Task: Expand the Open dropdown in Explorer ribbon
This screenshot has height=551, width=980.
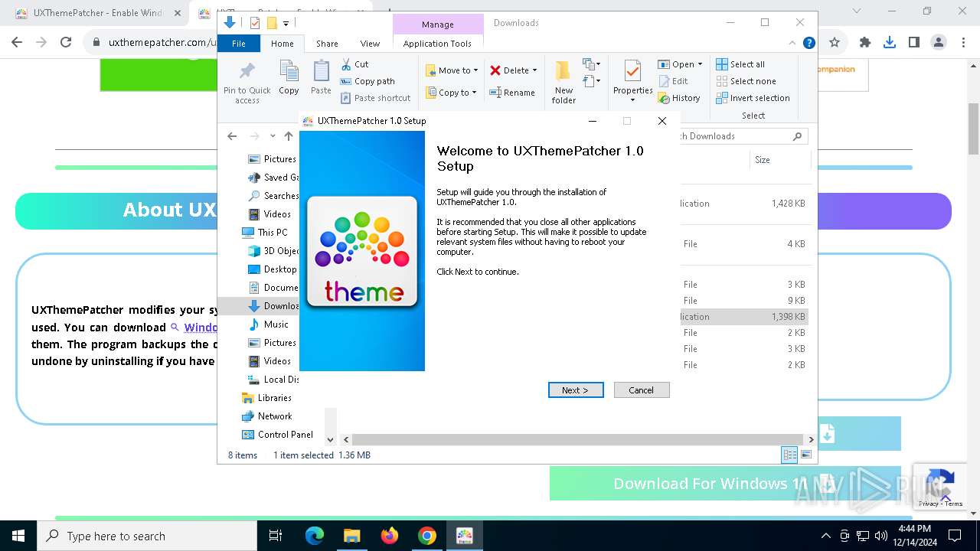Action: pyautogui.click(x=700, y=64)
